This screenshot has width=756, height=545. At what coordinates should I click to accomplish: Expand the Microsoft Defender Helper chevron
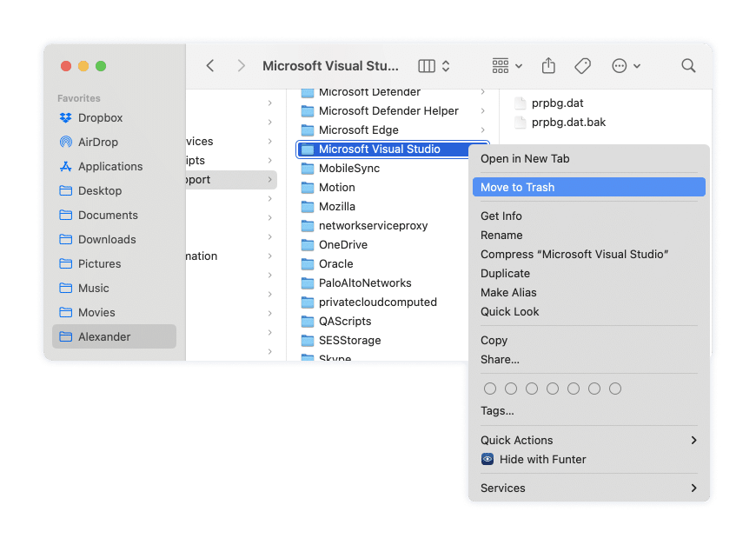[x=482, y=111]
